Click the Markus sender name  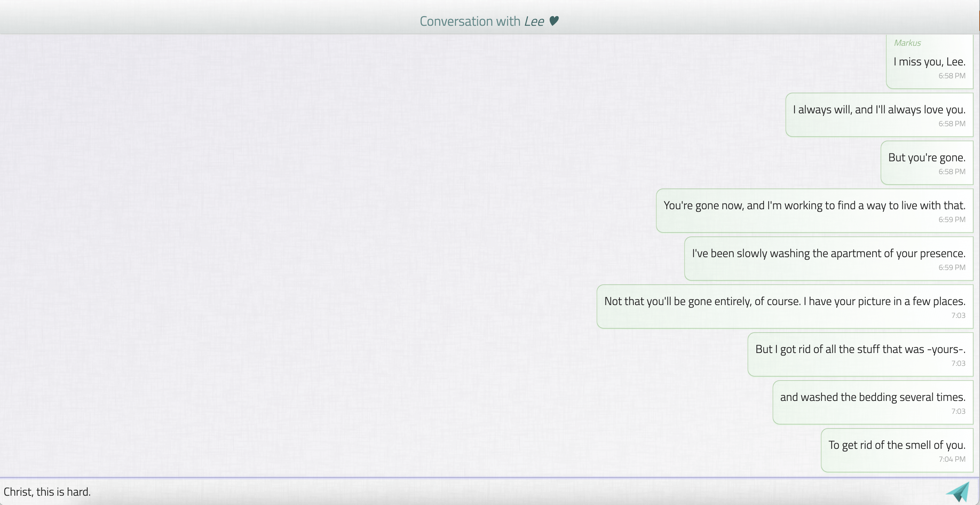pos(907,43)
